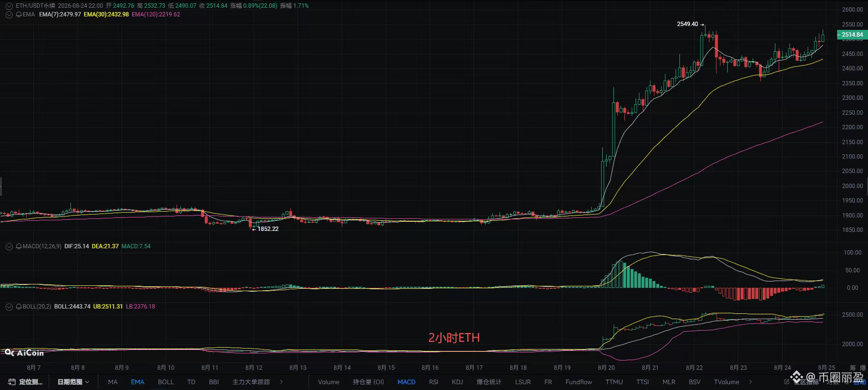This screenshot has height=390, width=868.
Task: Toggle the MA main indicator
Action: click(x=113, y=382)
